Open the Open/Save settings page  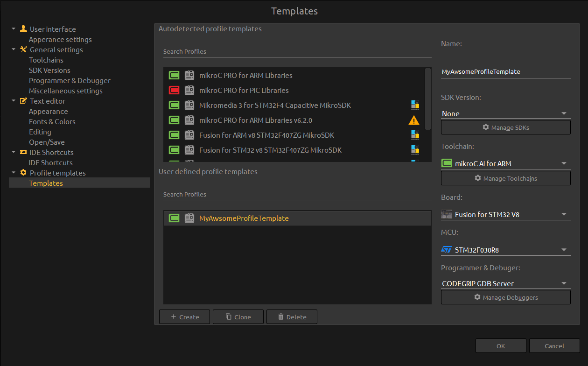tap(47, 142)
